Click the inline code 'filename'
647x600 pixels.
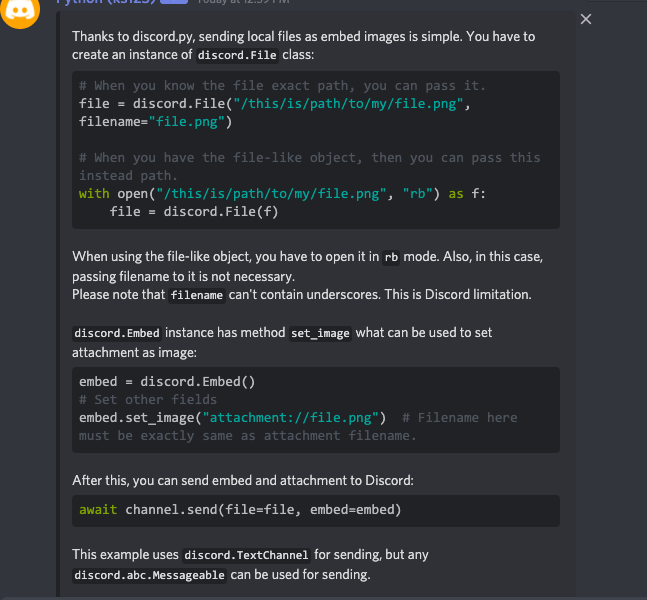coord(197,295)
